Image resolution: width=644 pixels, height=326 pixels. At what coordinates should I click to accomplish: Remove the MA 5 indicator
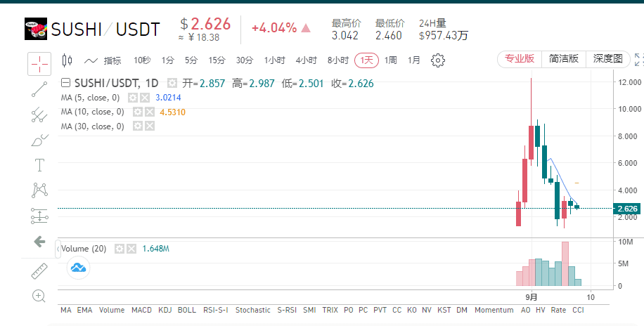(x=144, y=98)
